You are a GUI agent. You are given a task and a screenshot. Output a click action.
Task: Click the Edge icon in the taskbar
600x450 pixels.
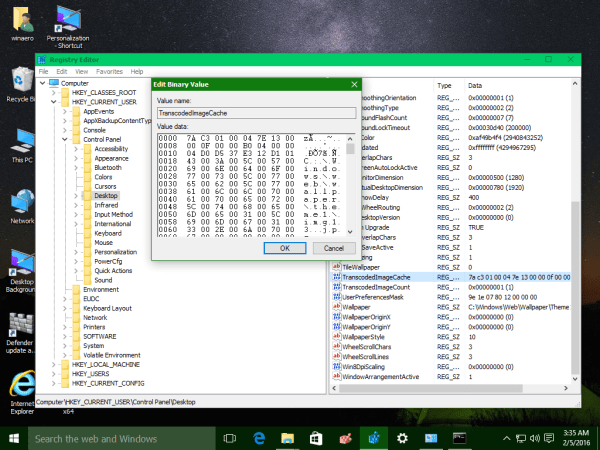pyautogui.click(x=257, y=438)
